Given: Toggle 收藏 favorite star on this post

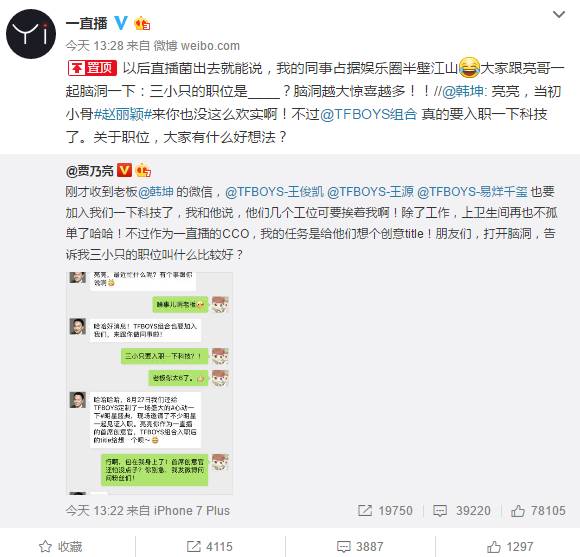Looking at the screenshot, I should [61, 546].
